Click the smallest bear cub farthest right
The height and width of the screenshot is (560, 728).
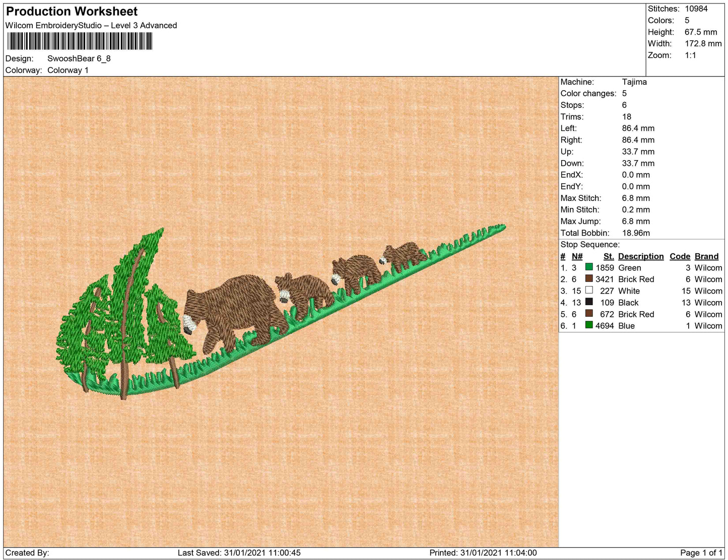pyautogui.click(x=402, y=255)
